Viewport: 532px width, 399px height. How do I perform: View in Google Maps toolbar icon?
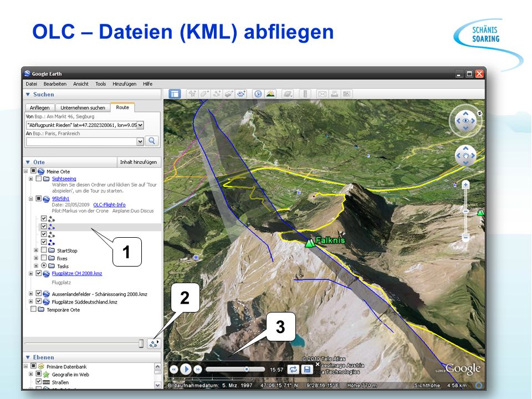coord(346,94)
